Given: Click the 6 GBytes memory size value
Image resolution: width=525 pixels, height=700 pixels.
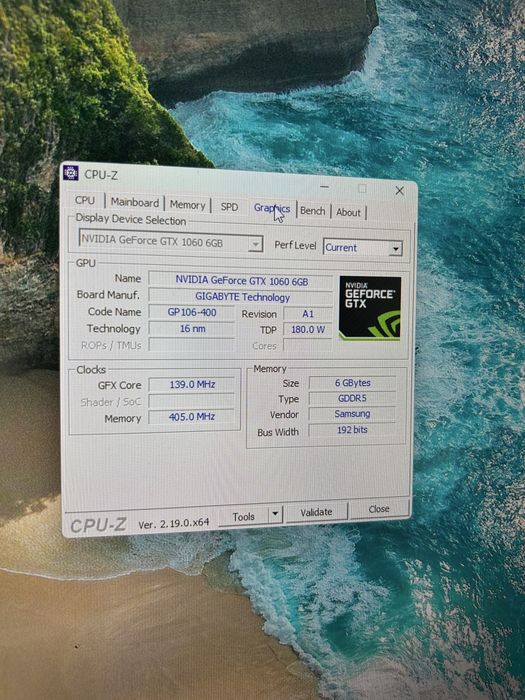Looking at the screenshot, I should 352,383.
